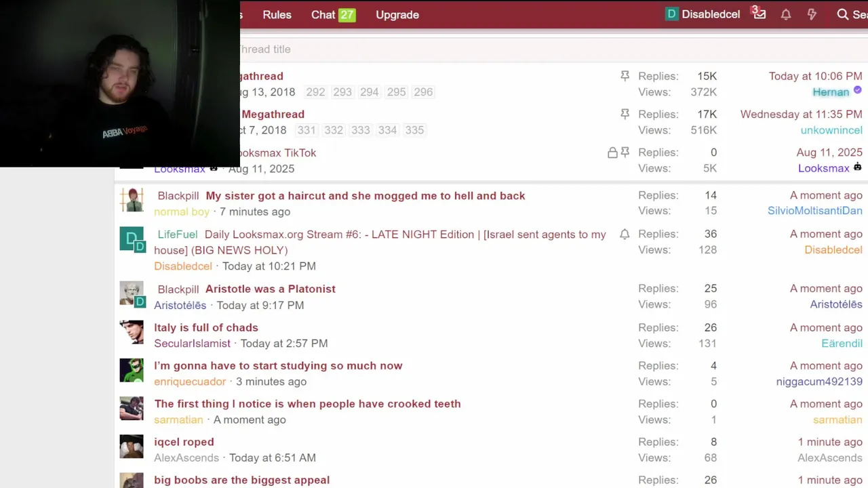Open thread 'My sister got a haircut'
This screenshot has height=488, width=868.
[366, 196]
